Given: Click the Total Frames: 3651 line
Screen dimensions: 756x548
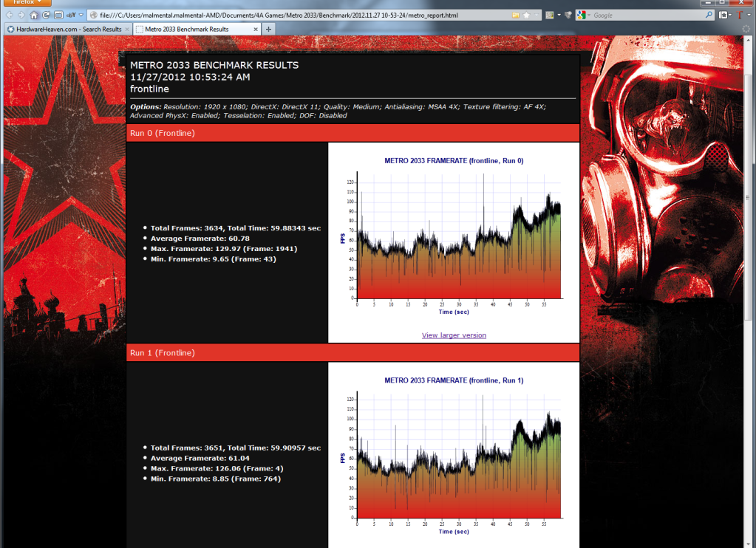Looking at the screenshot, I should click(x=236, y=448).
